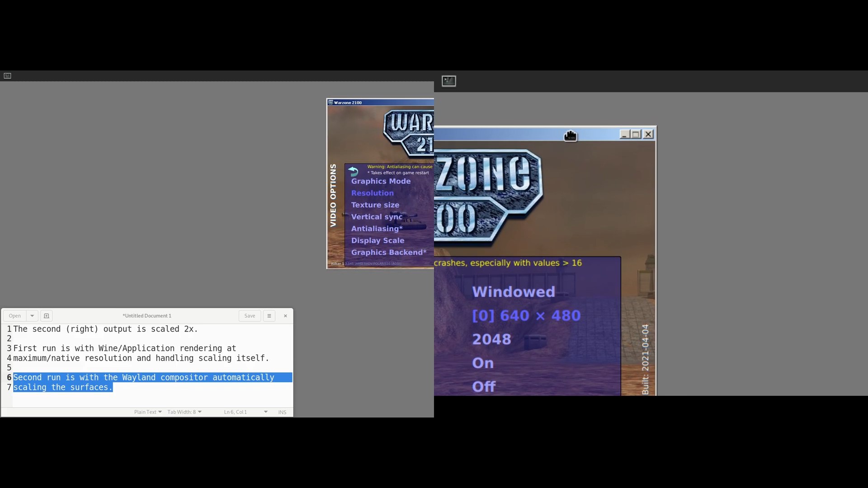Click line 3 text about Wine/Application rendering
Image resolution: width=868 pixels, height=488 pixels.
(x=125, y=348)
